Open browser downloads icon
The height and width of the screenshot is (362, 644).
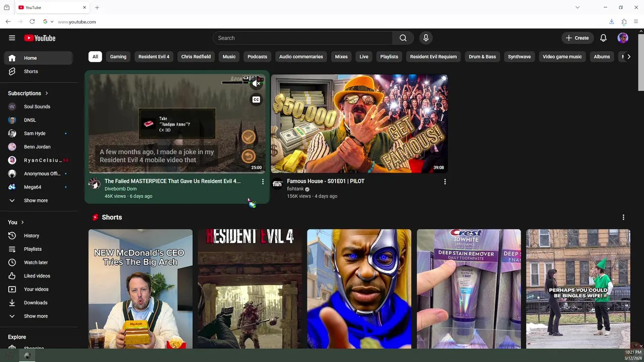(612, 22)
